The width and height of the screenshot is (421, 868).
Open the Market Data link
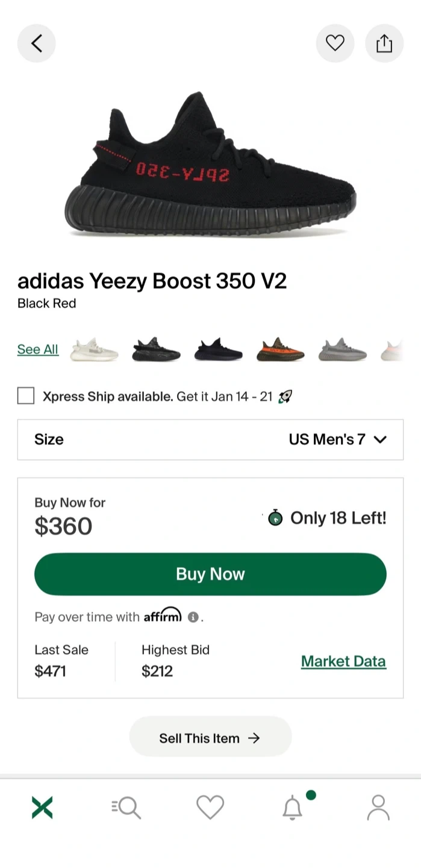click(x=343, y=661)
